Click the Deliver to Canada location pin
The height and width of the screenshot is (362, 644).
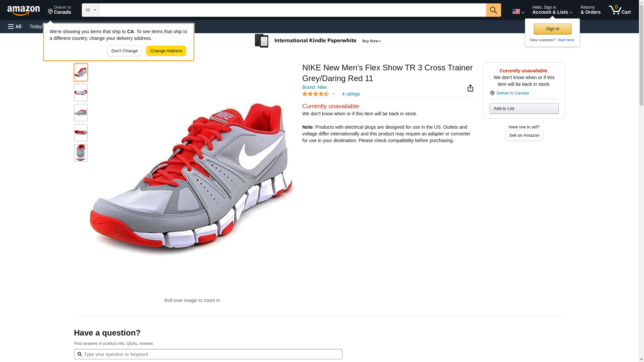coord(59,10)
